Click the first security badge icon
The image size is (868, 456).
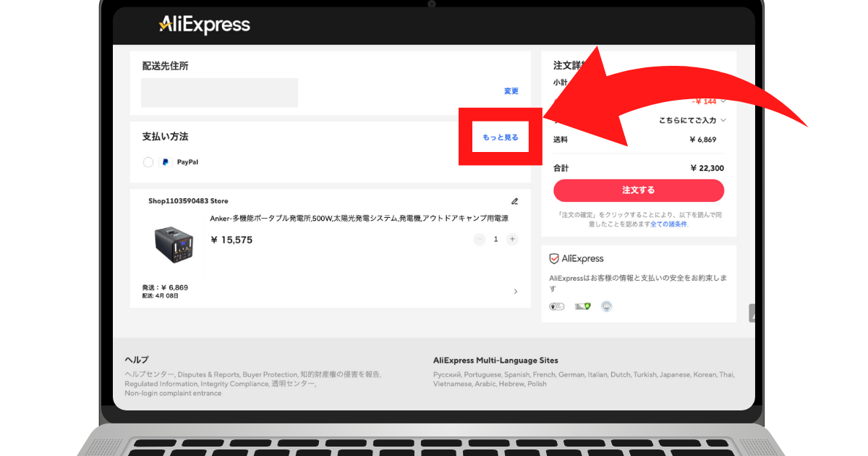click(556, 306)
